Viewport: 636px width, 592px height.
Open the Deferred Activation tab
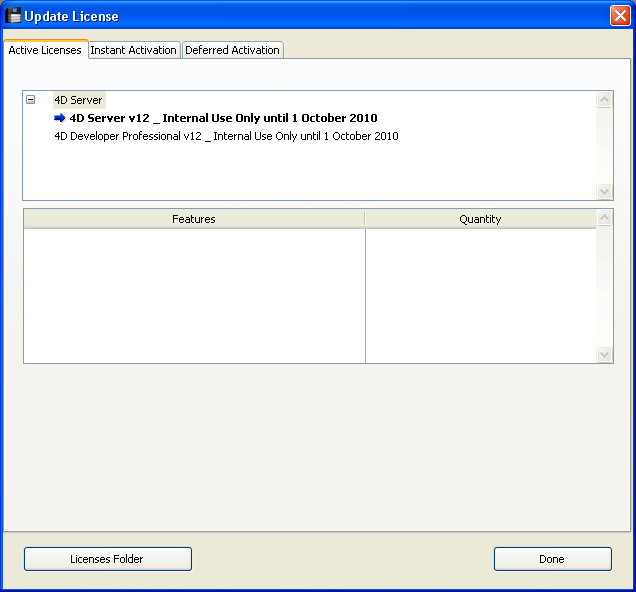232,50
